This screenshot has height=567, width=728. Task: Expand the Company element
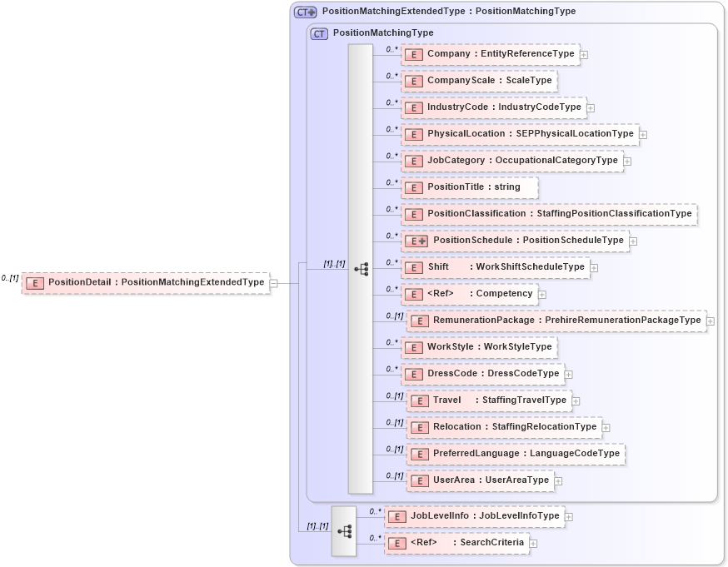tap(585, 54)
